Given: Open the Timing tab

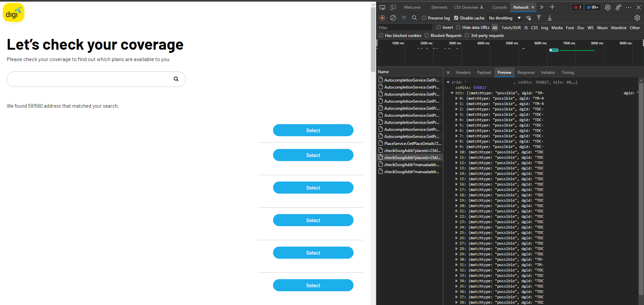Looking at the screenshot, I should [x=568, y=72].
